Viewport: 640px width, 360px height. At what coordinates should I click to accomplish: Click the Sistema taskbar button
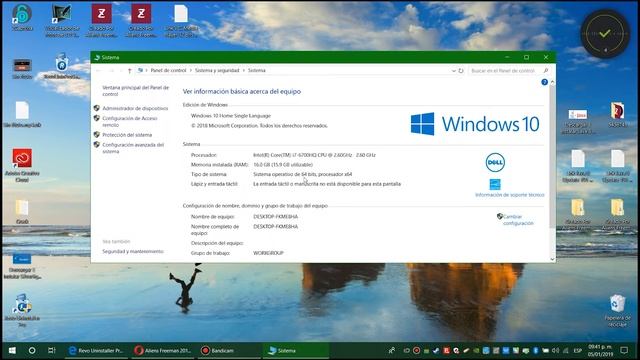tap(296, 350)
